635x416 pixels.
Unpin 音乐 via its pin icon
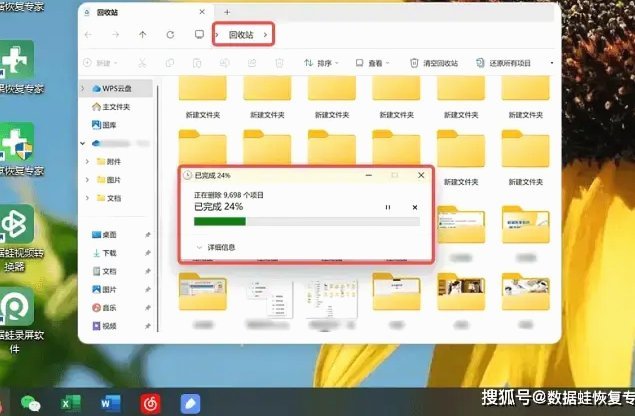pyautogui.click(x=148, y=308)
